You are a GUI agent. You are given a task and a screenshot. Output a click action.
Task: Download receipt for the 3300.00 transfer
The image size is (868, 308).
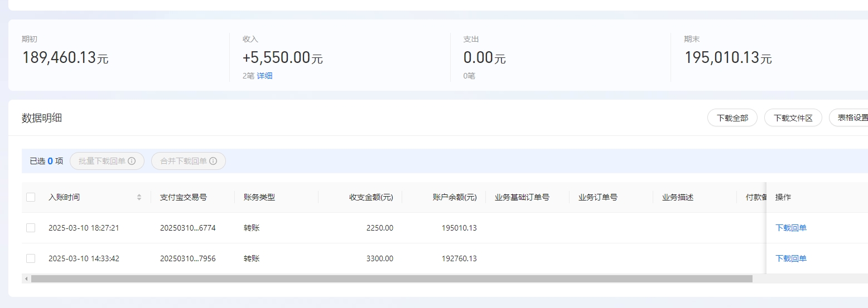coord(790,258)
